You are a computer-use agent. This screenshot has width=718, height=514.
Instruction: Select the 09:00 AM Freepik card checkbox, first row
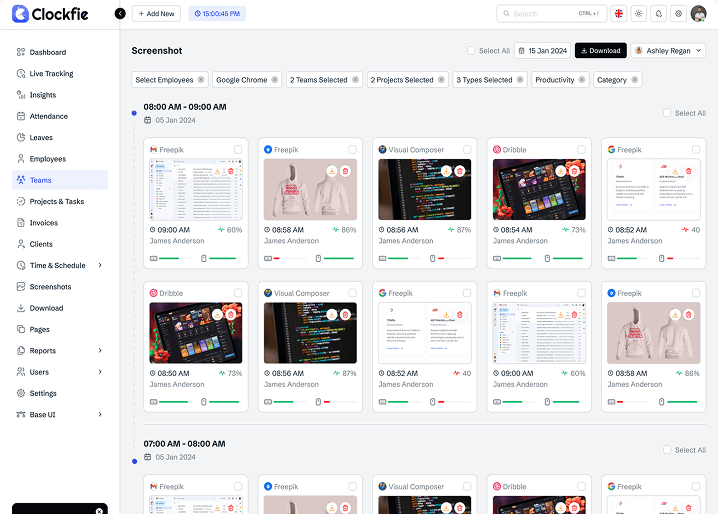pyautogui.click(x=238, y=149)
